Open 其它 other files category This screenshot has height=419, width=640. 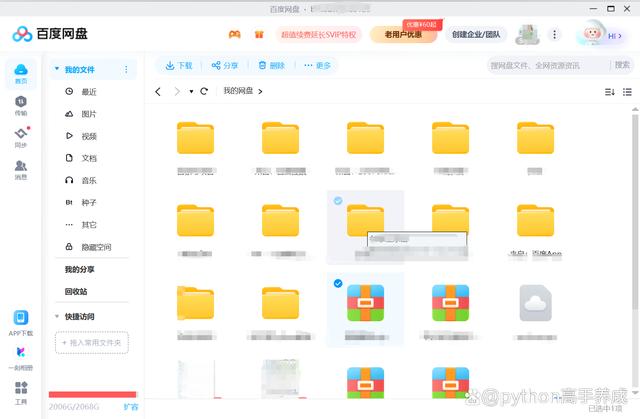[x=89, y=225]
